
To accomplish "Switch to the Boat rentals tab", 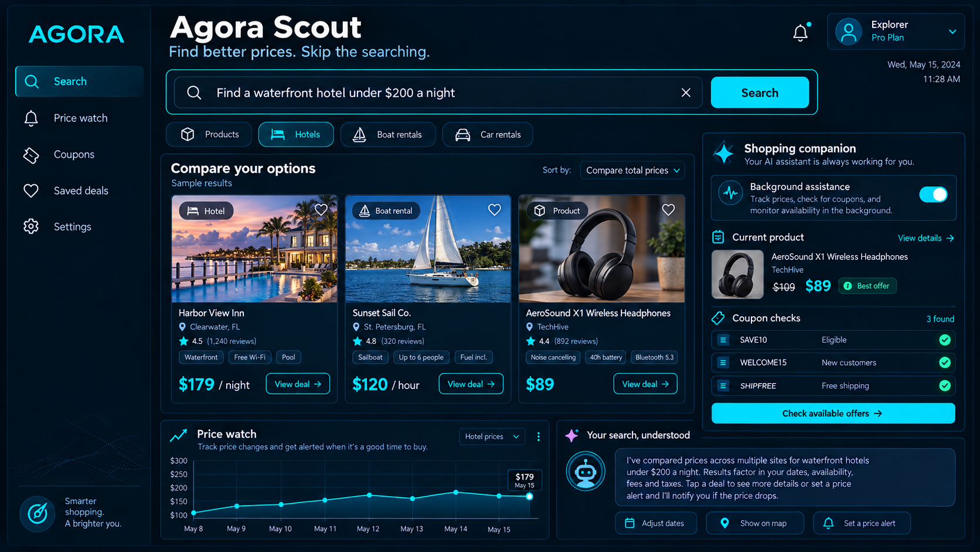I will click(388, 134).
